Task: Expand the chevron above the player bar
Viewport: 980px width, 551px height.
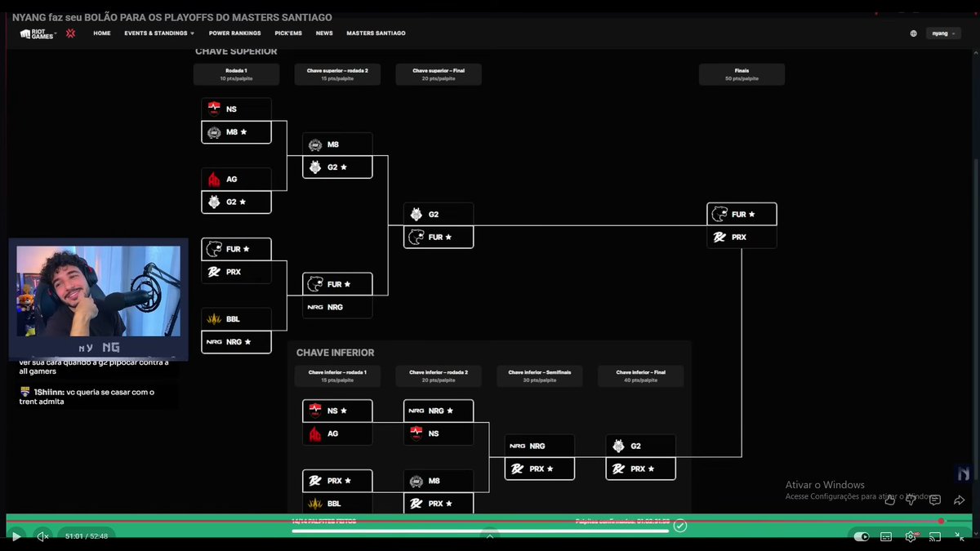Action: [489, 535]
